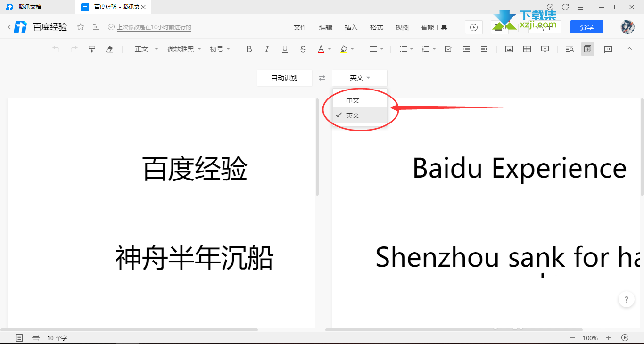Viewport: 644px width, 344px height.
Task: Open the 插入 menu
Action: click(351, 27)
